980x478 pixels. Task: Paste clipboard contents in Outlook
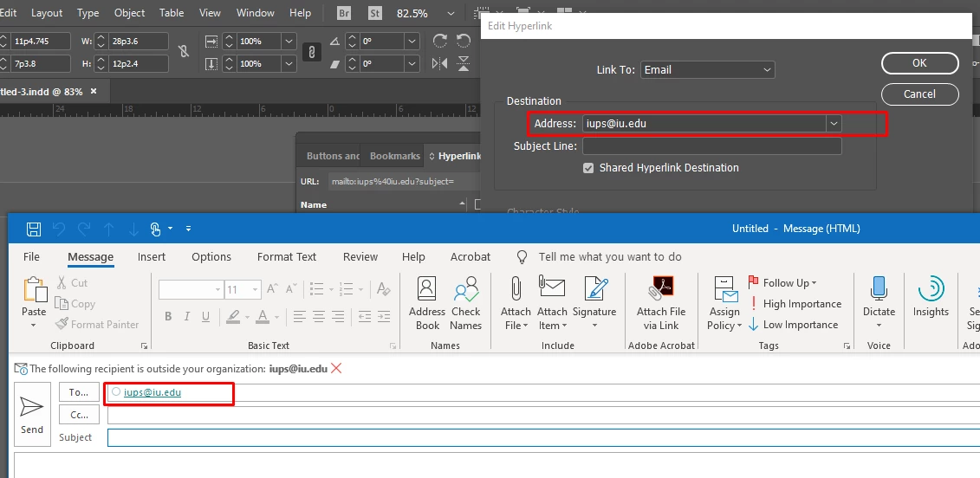point(34,302)
